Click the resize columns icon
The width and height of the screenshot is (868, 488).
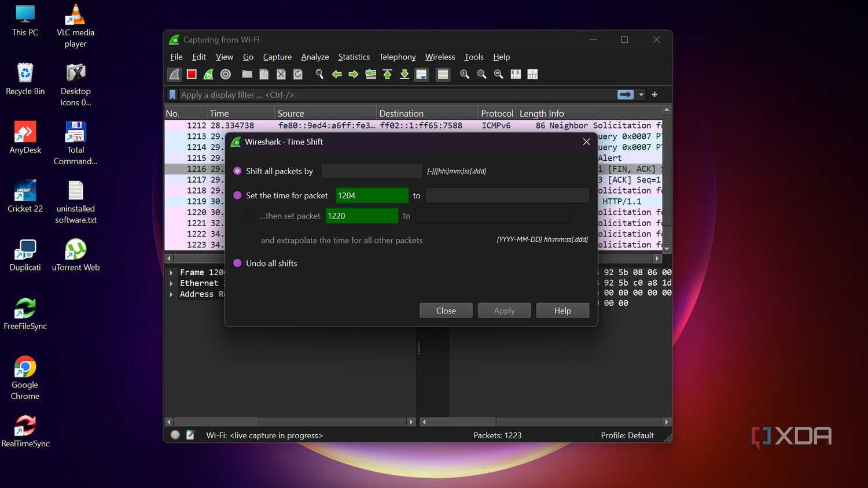[x=516, y=74]
